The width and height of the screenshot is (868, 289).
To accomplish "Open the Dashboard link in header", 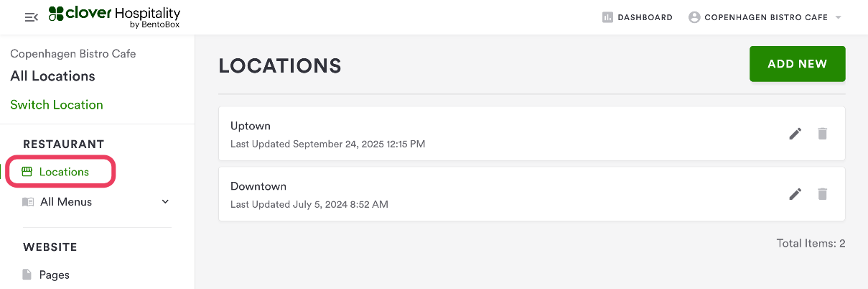I will 645,17.
